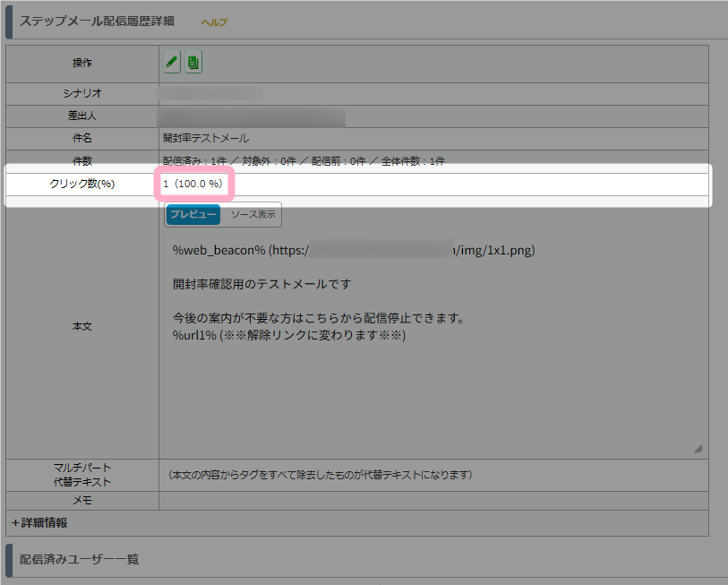Click the green pencil edit icon
Image resolution: width=728 pixels, height=585 pixels.
click(x=172, y=63)
